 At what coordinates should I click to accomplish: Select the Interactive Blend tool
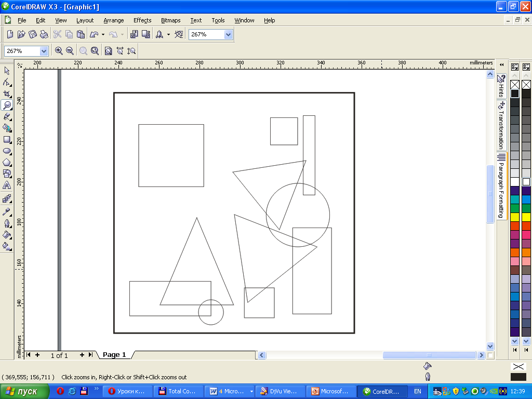[x=7, y=198]
